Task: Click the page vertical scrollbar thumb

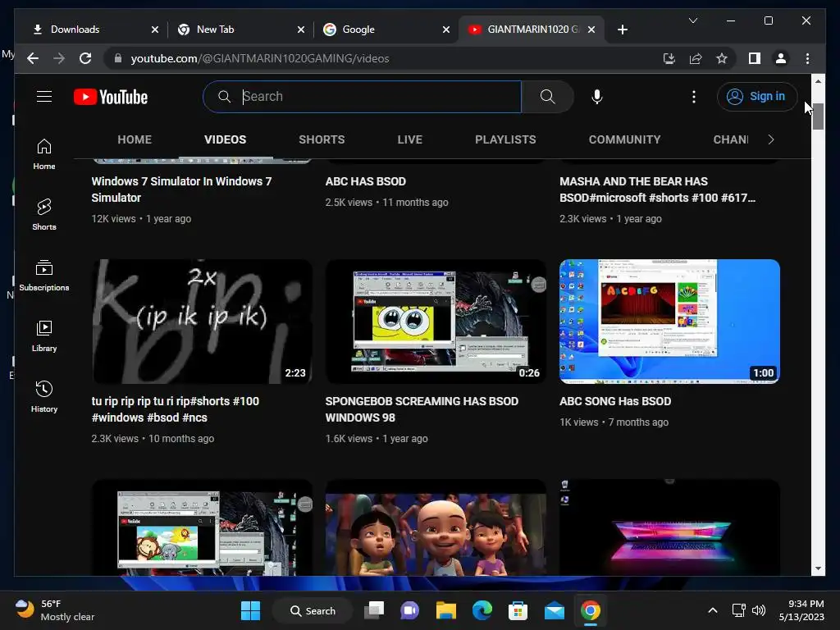Action: 818,116
